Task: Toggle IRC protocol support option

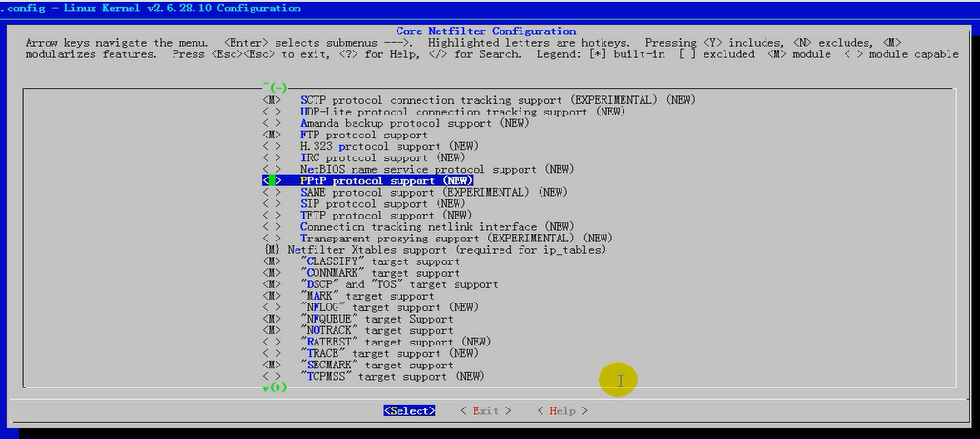Action: tap(364, 157)
